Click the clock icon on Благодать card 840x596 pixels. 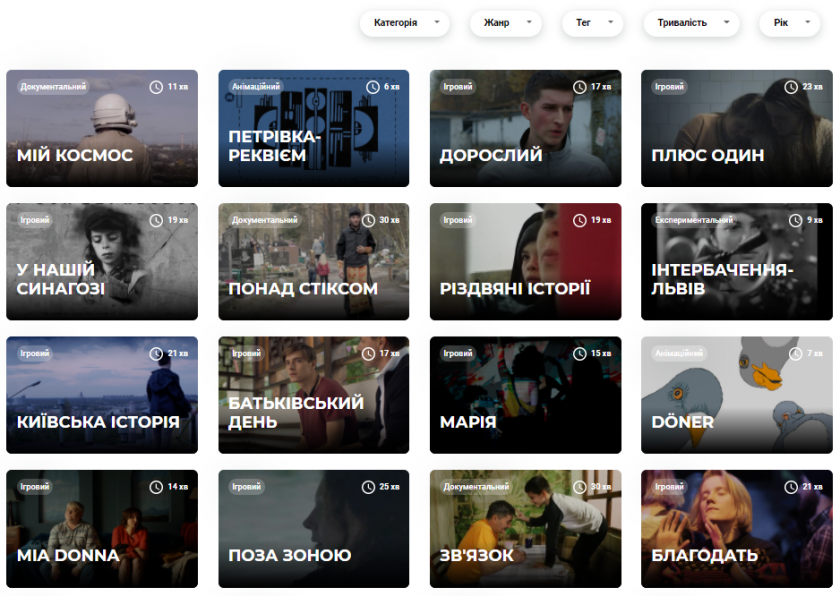[790, 487]
